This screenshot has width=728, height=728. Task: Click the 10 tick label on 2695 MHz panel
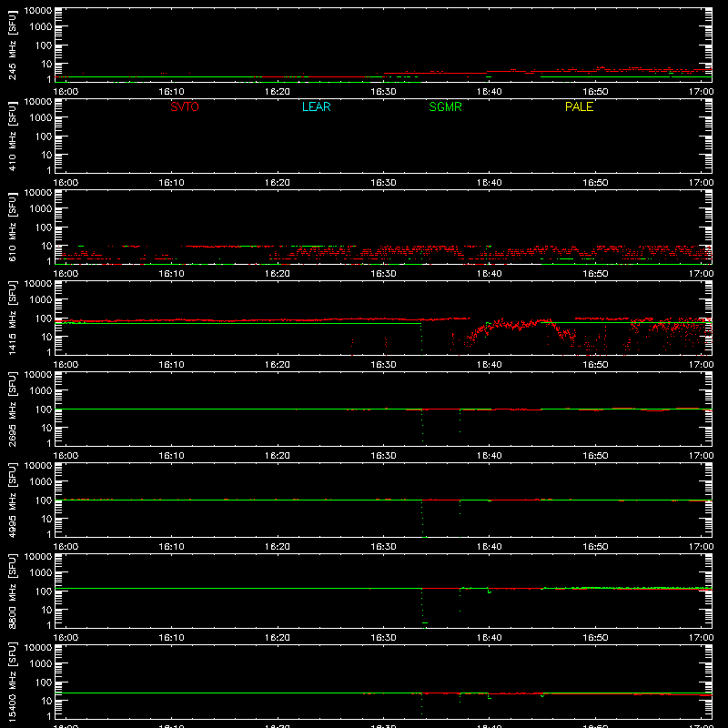coord(46,428)
